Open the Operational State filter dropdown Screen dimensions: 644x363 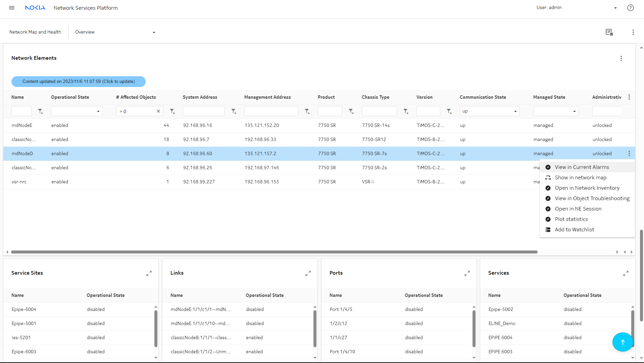(77, 111)
